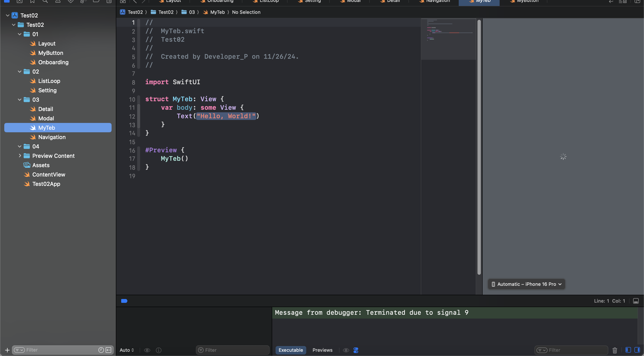Open the Navigation file in the navigator
The image size is (644, 356).
tap(52, 137)
